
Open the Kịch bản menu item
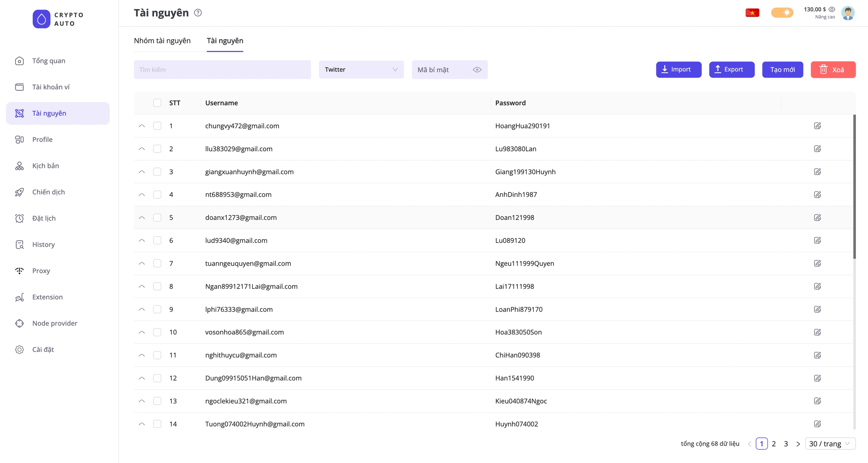pos(46,166)
